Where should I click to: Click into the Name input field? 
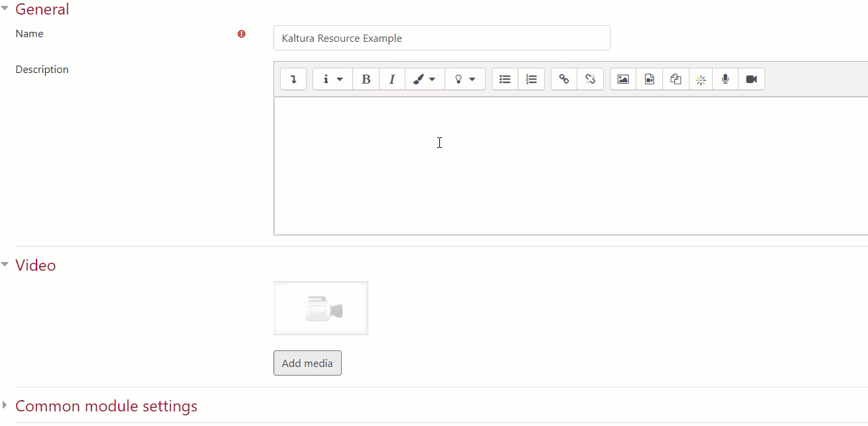(442, 38)
